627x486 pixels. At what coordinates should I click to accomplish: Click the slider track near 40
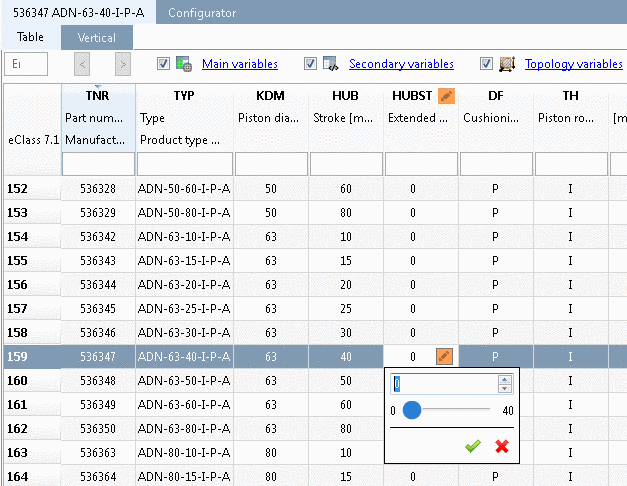tap(486, 410)
